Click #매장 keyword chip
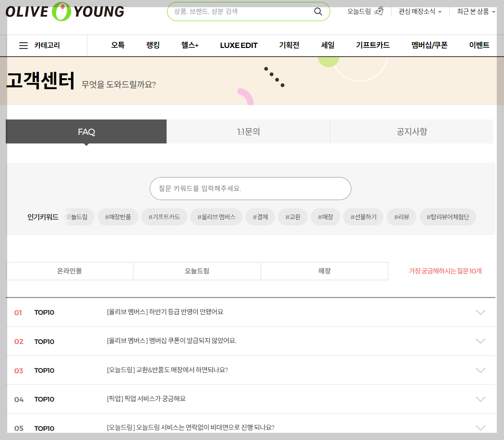504x440 pixels. (x=325, y=217)
